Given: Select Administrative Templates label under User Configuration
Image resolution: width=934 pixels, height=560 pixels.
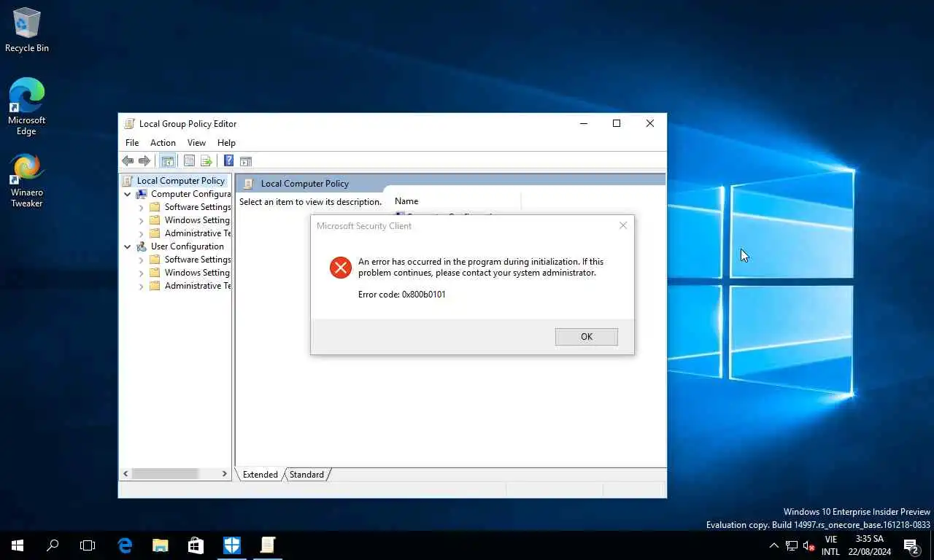Looking at the screenshot, I should pos(198,286).
